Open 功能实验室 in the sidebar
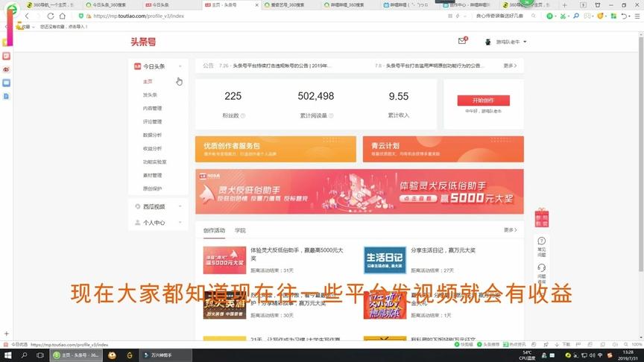Image resolution: width=644 pixels, height=362 pixels. click(155, 162)
